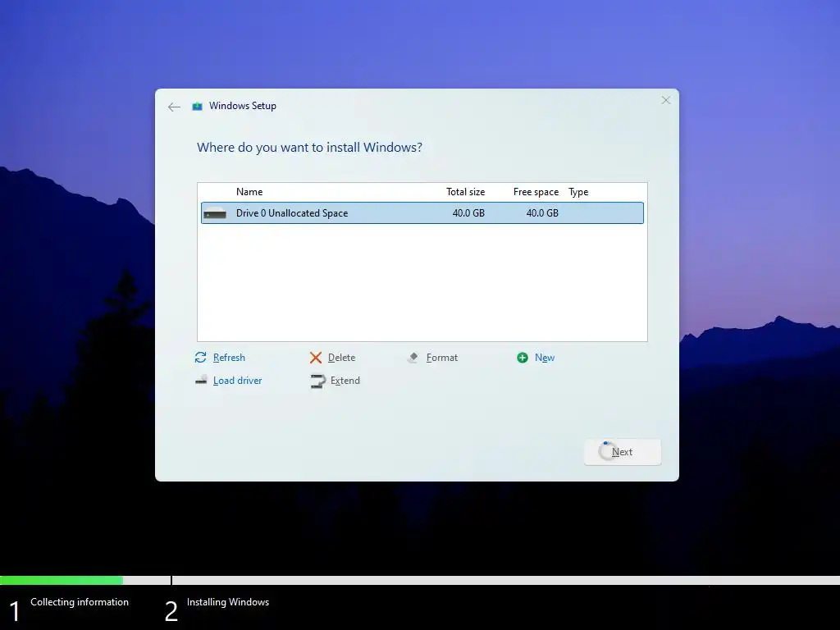
Task: Format the selected partition link
Action: tap(442, 358)
